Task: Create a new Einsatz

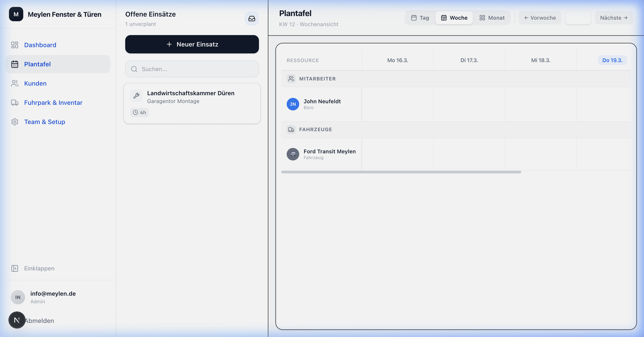Action: coord(192,44)
